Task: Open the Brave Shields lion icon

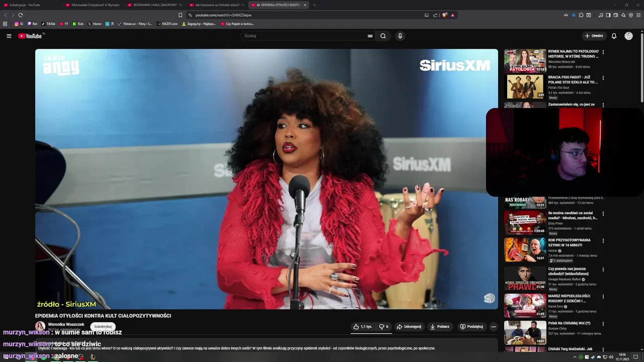Action: 445,15
